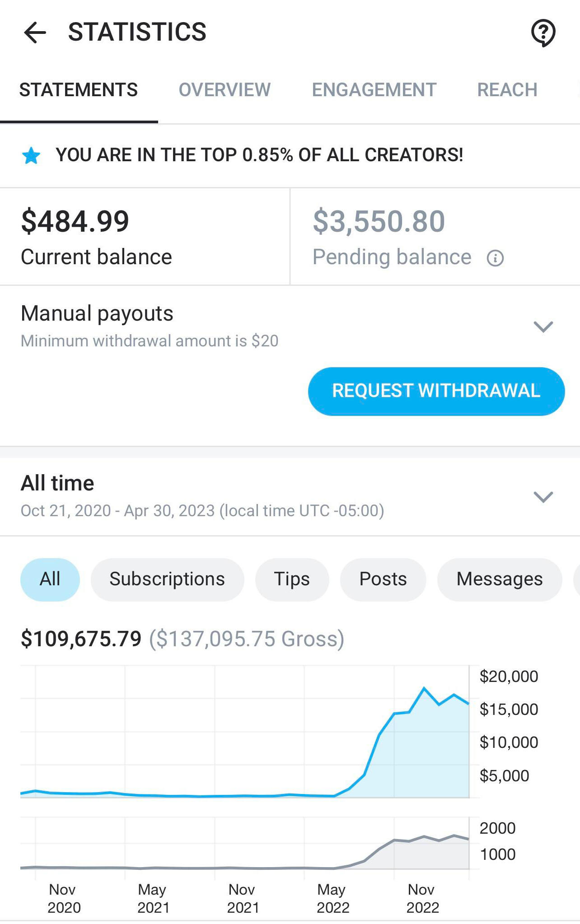Tap the $484.99 current balance panel
Viewport: 580px width, 924px height.
tap(145, 237)
